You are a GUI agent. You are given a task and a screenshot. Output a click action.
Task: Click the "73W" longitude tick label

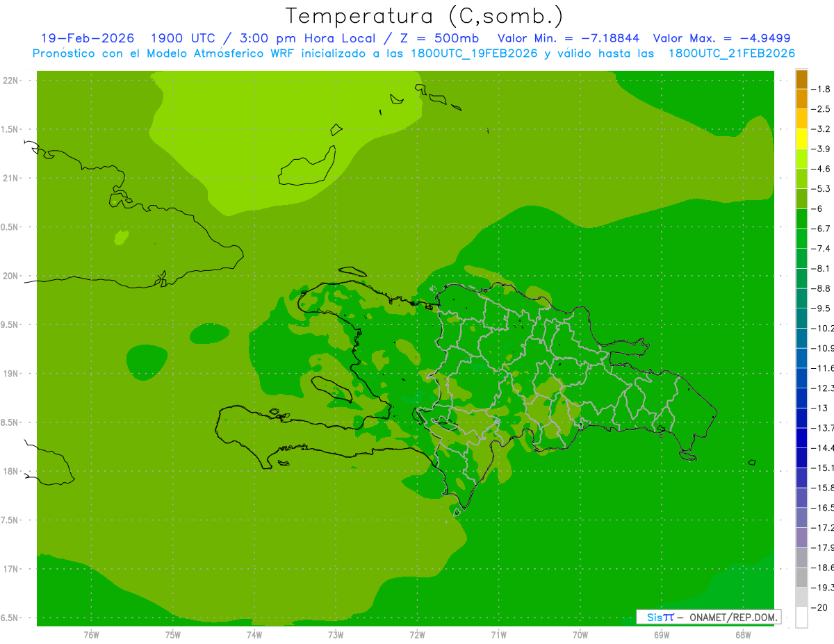(336, 634)
